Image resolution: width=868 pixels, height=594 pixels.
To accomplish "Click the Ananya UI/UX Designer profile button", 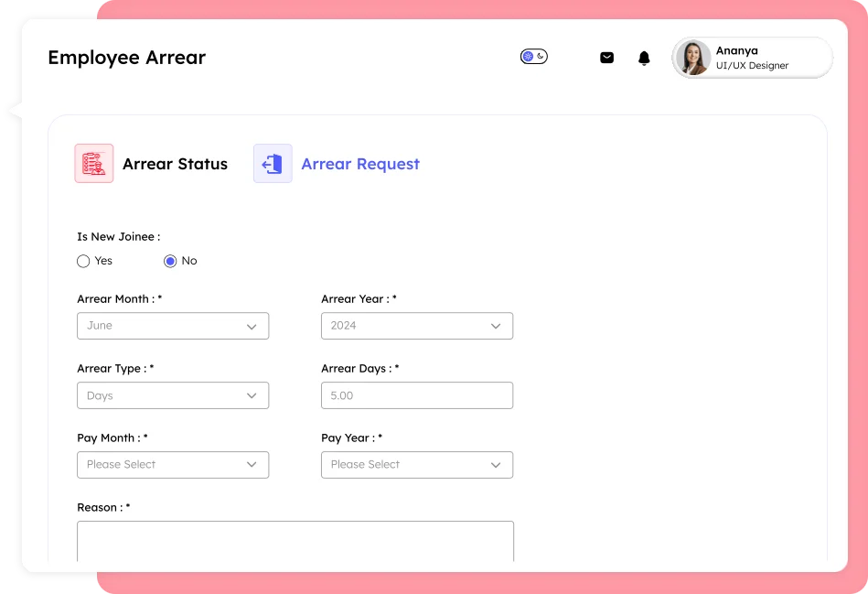I will point(751,57).
